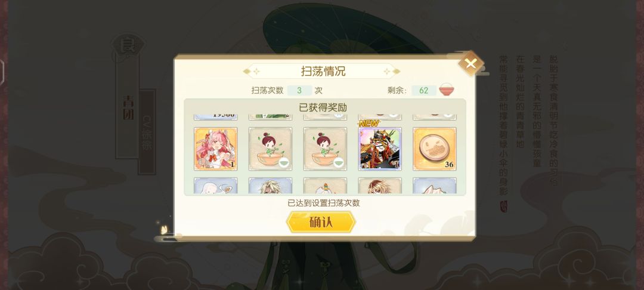The height and width of the screenshot is (290, 644).
Task: Tap the rice bowl icon beside 62
Action: tap(447, 90)
